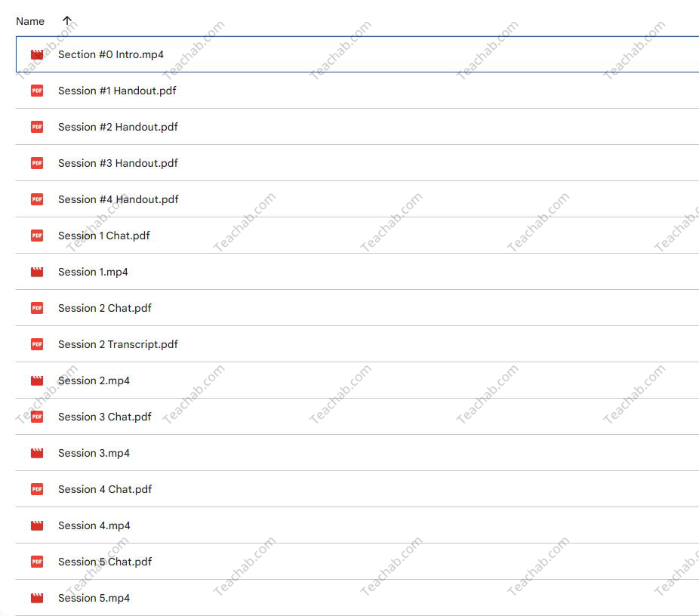Screen dimensions: 699x616
Task: Select the file Session 2 Transcript.pdf
Action: (358, 344)
